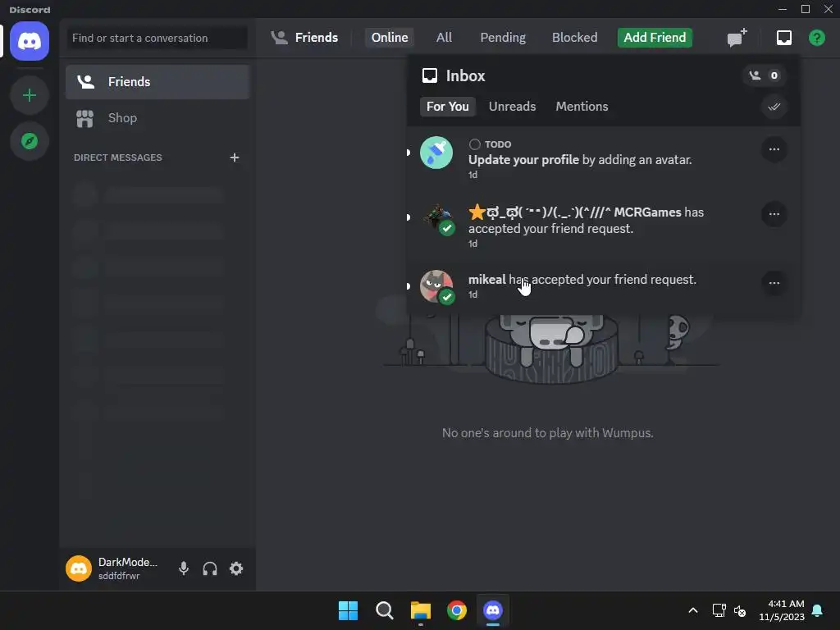Click the DarkMode... username text
Viewport: 840px width, 630px height.
coord(127,562)
